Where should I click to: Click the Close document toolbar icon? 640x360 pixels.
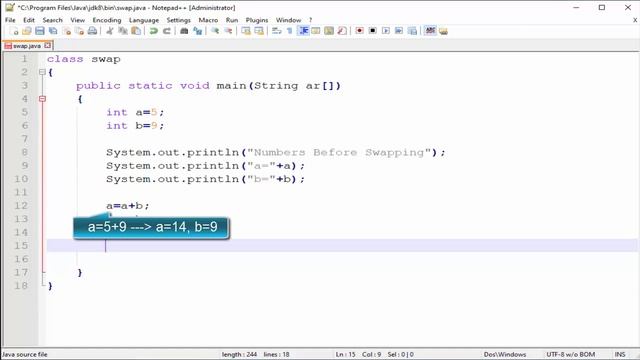pyautogui.click(x=67, y=31)
